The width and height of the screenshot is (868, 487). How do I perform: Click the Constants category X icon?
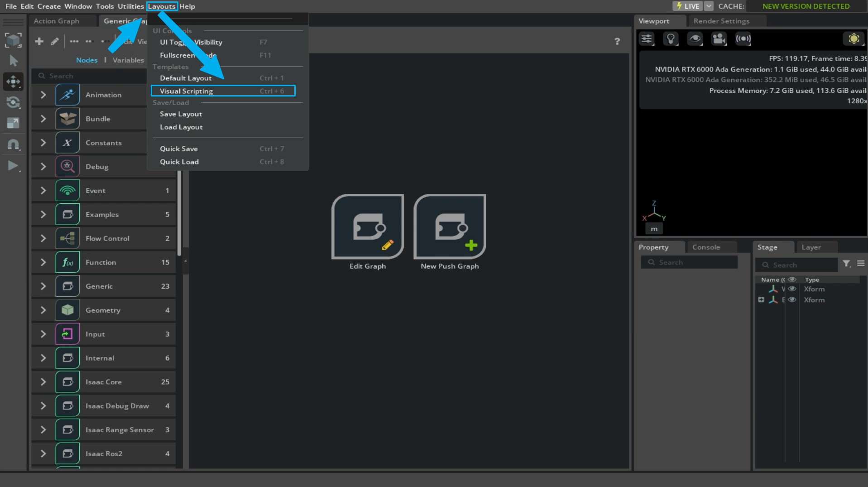pyautogui.click(x=67, y=143)
